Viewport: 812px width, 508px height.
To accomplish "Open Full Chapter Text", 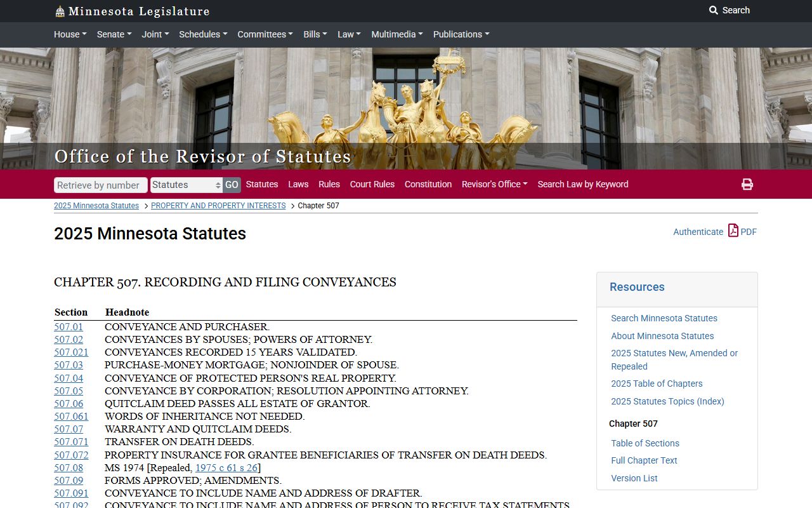I will click(x=644, y=460).
